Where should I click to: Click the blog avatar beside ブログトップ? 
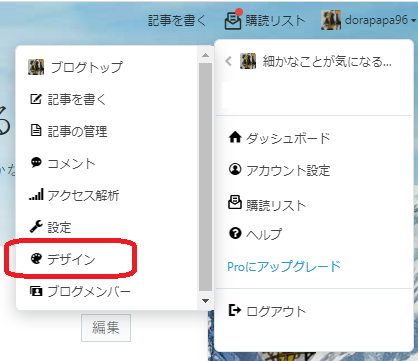point(36,67)
